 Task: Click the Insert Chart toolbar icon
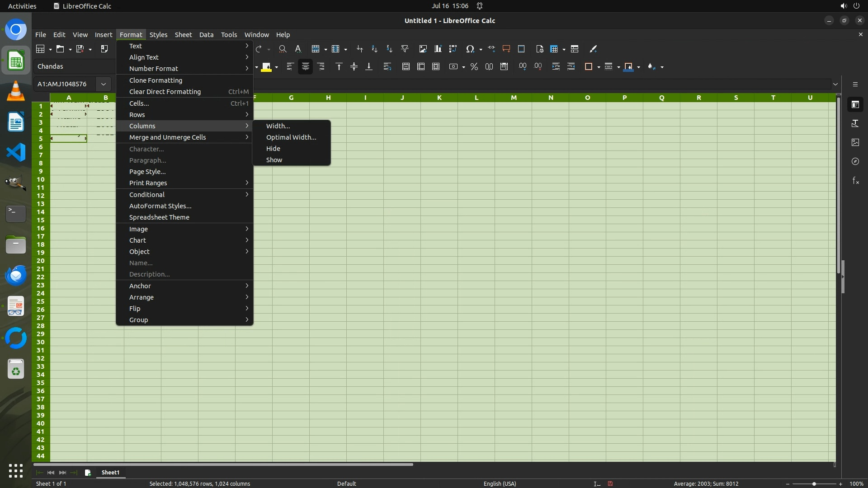coord(438,49)
